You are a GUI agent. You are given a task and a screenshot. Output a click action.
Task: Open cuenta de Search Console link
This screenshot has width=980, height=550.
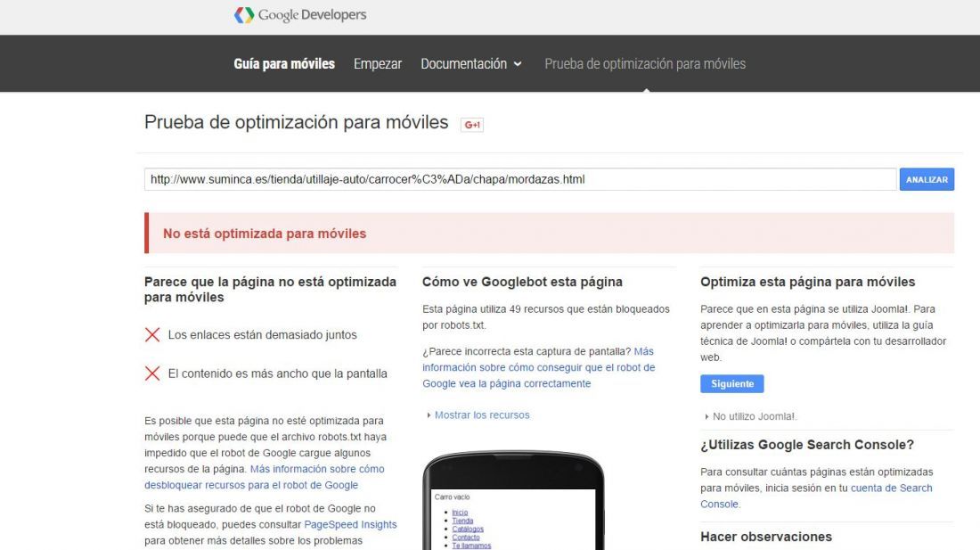816,496
